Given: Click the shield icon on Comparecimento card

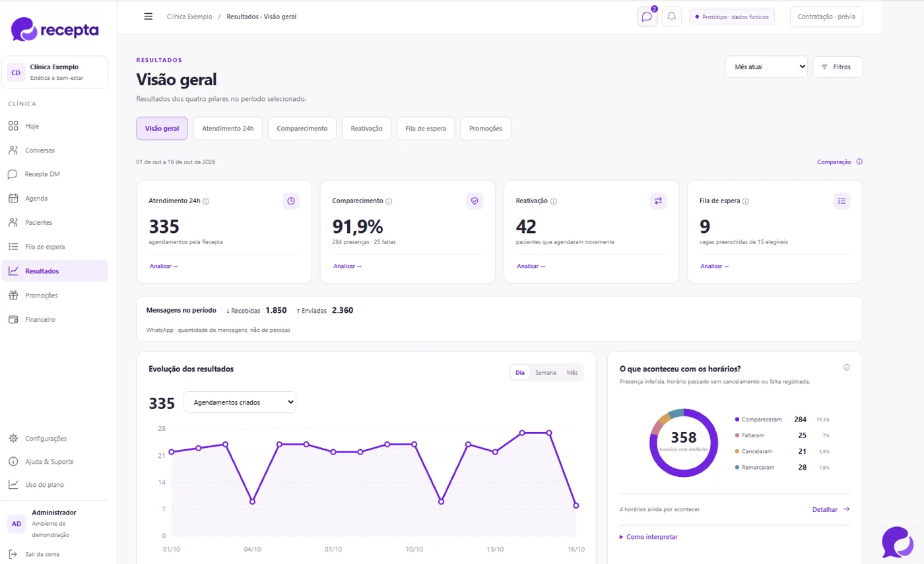Looking at the screenshot, I should 475,201.
